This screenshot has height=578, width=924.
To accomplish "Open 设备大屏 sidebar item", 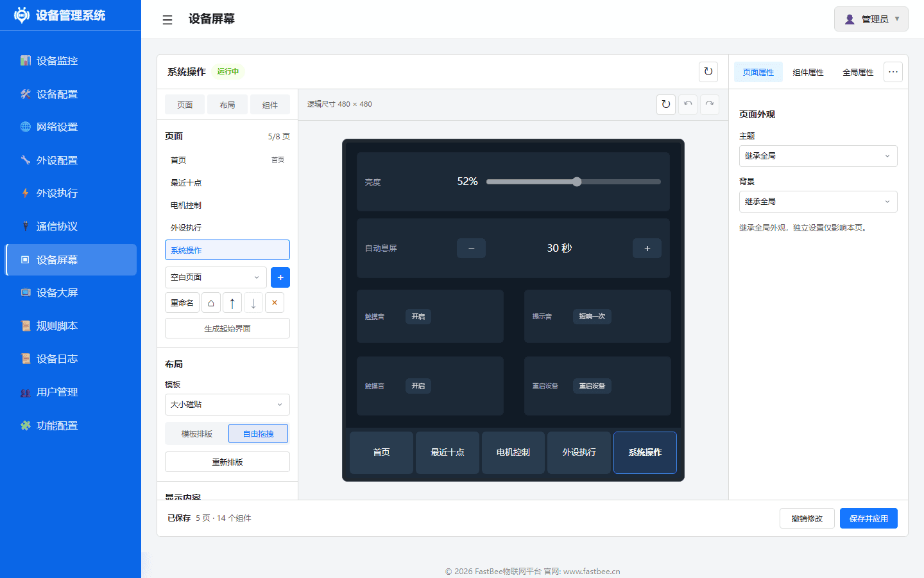I will 71,293.
